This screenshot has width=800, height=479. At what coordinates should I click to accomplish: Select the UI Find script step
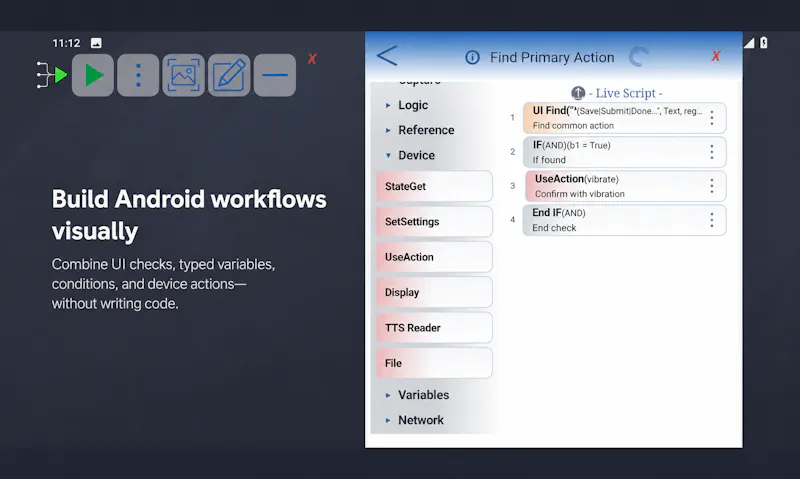point(624,118)
